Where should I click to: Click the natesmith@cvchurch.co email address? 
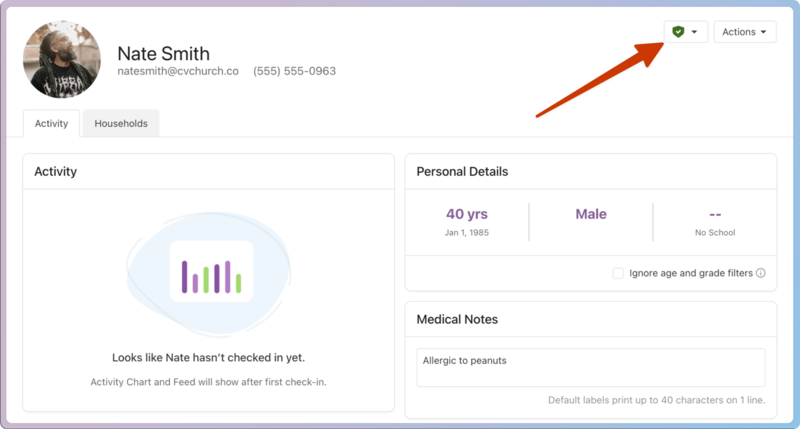(x=176, y=72)
